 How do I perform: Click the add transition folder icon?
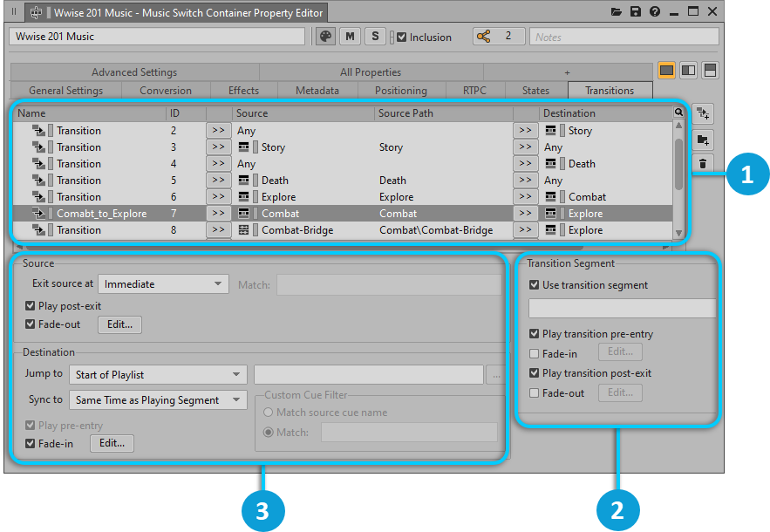point(704,139)
